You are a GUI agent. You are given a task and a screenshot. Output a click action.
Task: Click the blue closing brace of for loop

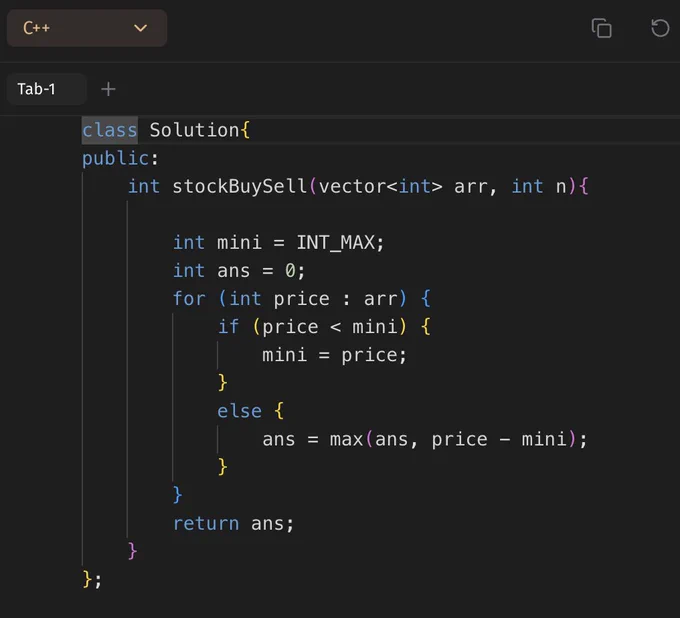[x=177, y=495]
